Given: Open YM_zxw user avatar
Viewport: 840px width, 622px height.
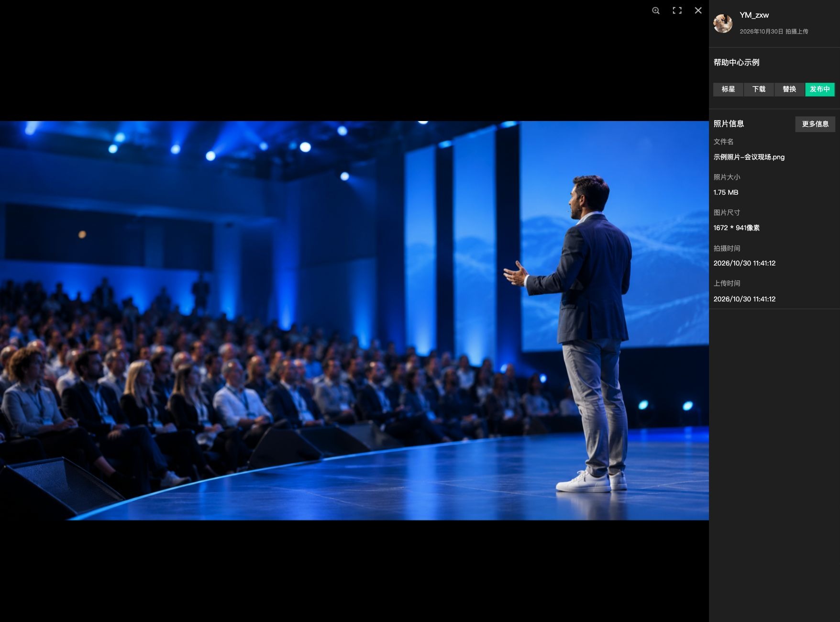Looking at the screenshot, I should [723, 23].
